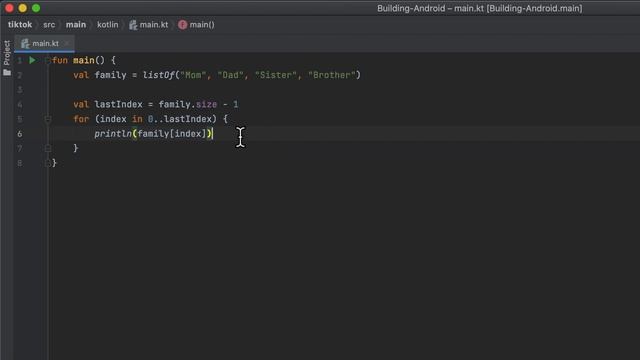Click main() function in the breadcrumb

[202, 24]
